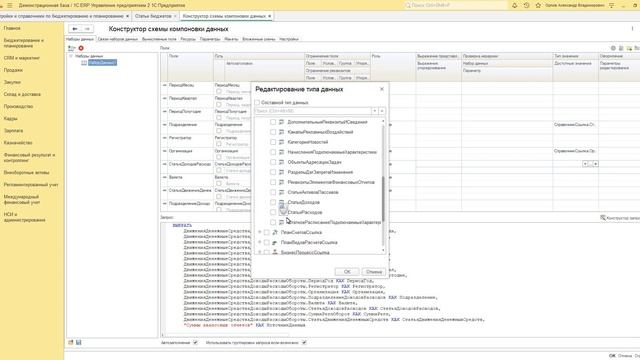The image size is (640, 360).
Task: Click the ПланСчетовСсылка type icon
Action: click(275, 232)
